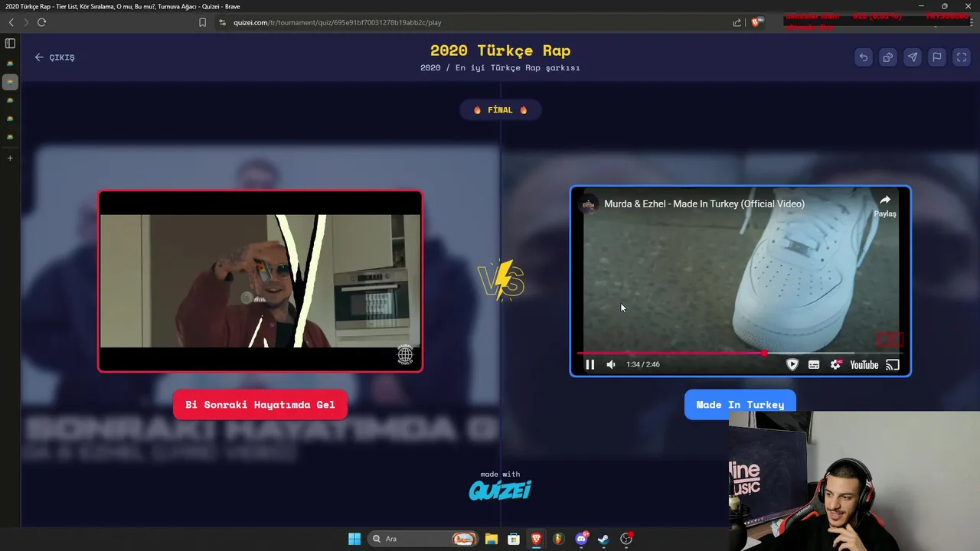980x551 pixels.
Task: Seek on the YouTube red progress bar
Action: [740, 353]
